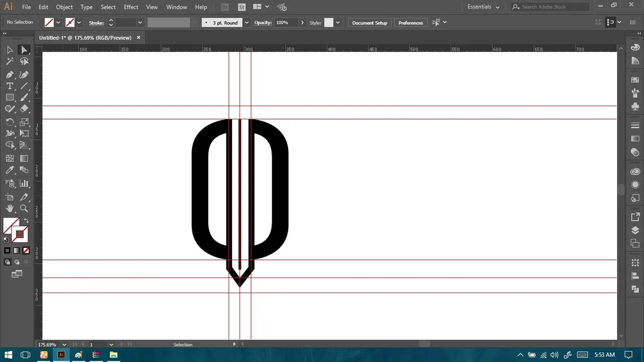Pick the Rotate tool
Image resolution: width=644 pixels, height=362 pixels.
(10, 122)
